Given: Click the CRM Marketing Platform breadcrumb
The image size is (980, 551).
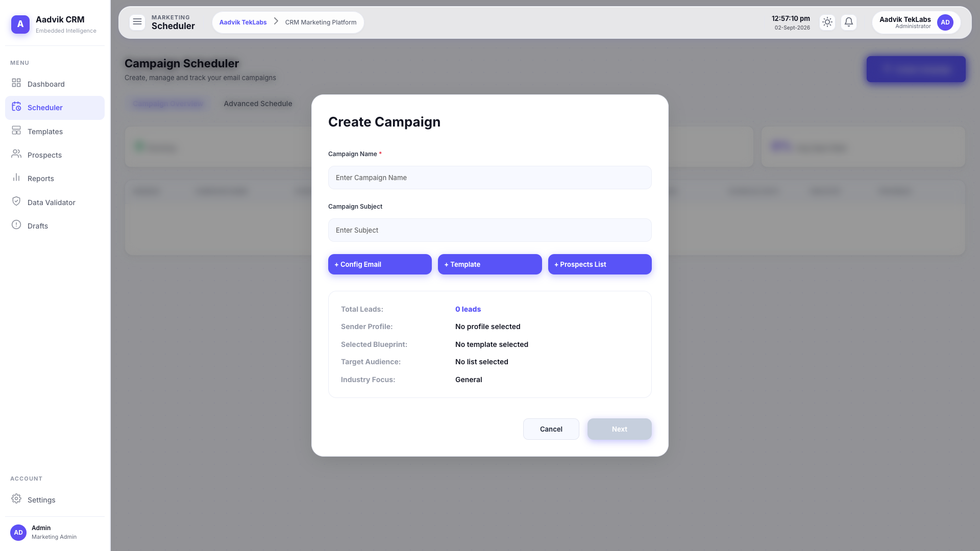Looking at the screenshot, I should (x=321, y=22).
